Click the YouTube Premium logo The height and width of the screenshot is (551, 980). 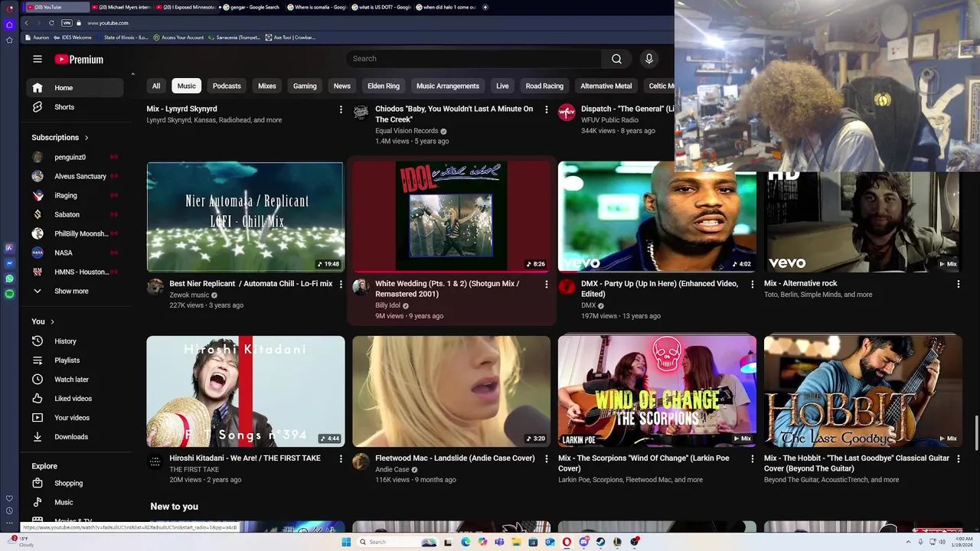point(79,59)
